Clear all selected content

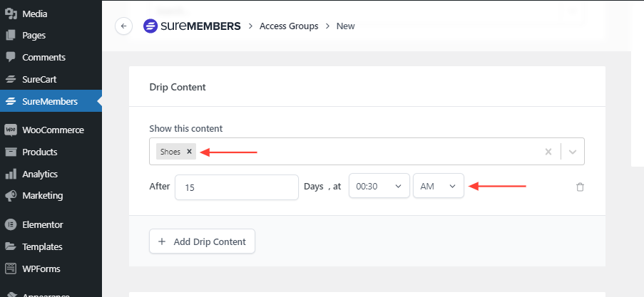coord(548,152)
